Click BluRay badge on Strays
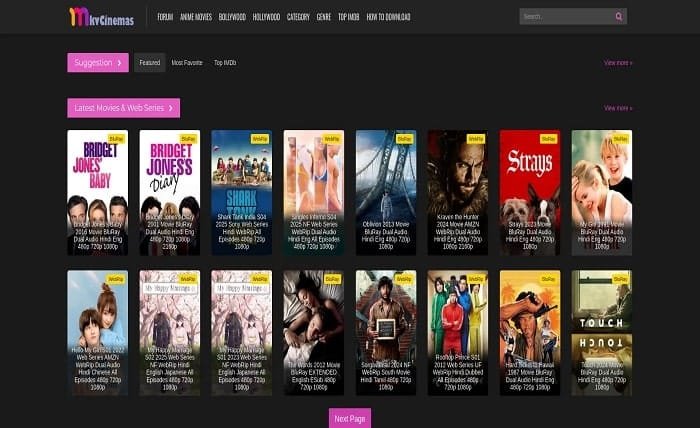Screen dimensions: 700x428 tap(548, 139)
